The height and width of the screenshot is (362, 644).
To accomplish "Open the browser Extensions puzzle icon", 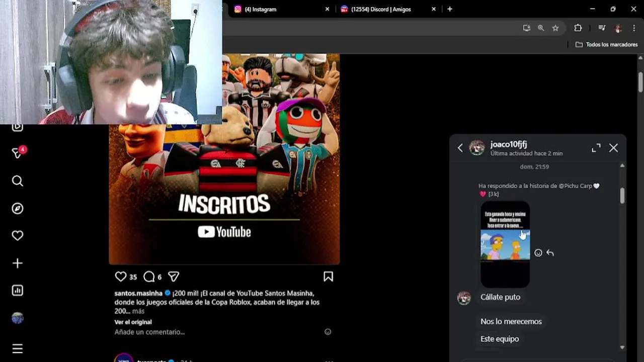I will click(x=578, y=28).
